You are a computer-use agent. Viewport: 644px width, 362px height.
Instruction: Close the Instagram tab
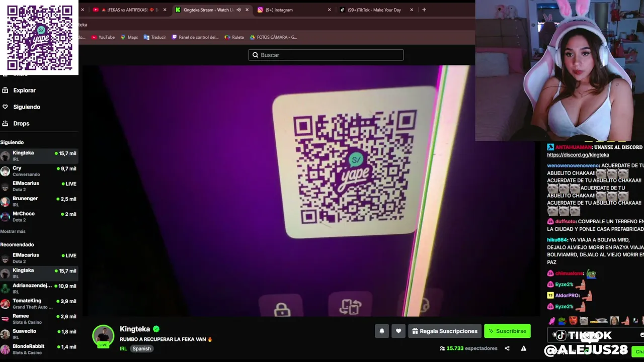click(x=330, y=10)
